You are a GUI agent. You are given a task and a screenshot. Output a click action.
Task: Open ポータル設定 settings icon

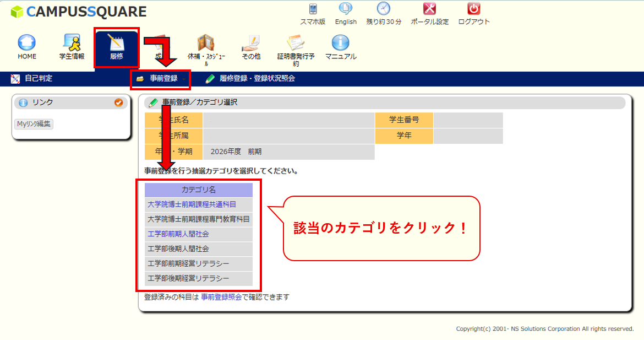429,9
